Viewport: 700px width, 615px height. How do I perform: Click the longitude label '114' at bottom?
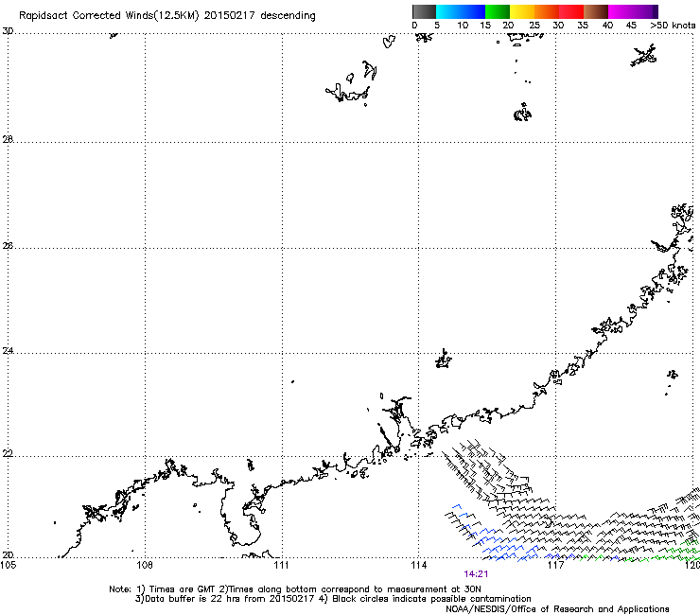point(418,565)
